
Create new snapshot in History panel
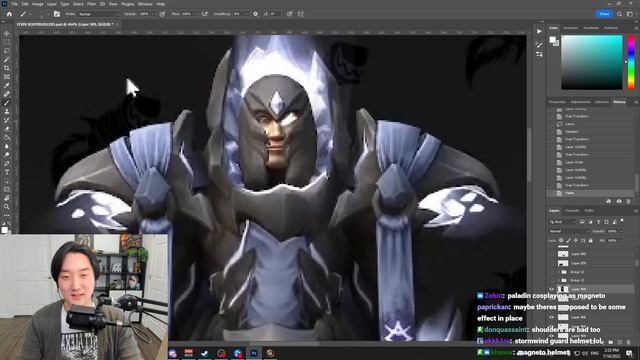619,201
